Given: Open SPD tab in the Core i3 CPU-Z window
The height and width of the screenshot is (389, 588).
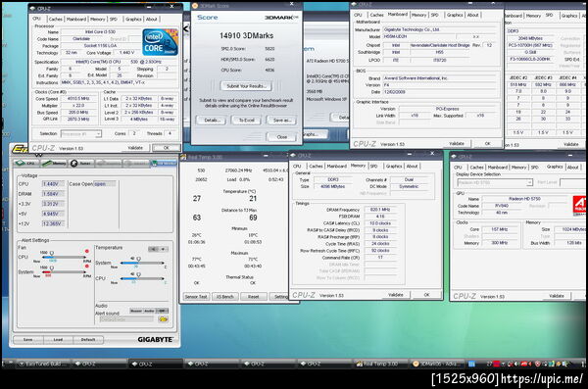Looking at the screenshot, I should [114, 20].
